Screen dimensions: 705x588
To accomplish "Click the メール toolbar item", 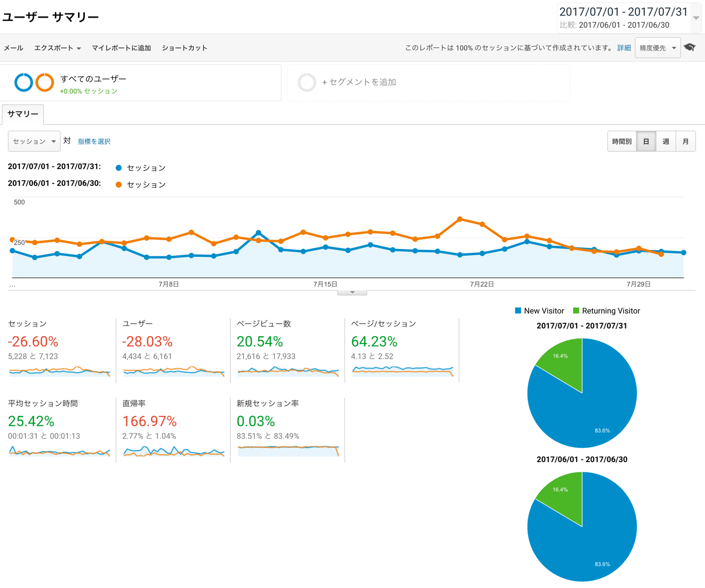I will (13, 48).
